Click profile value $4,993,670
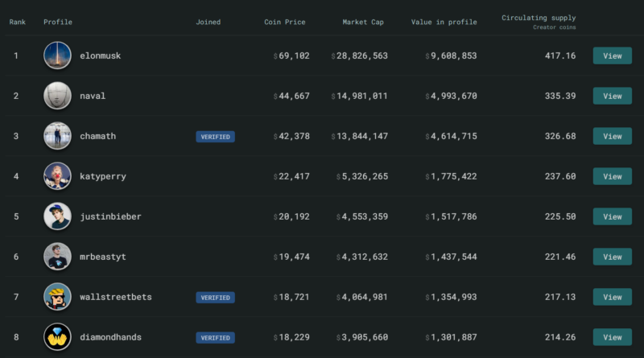This screenshot has height=358, width=644. tap(451, 96)
